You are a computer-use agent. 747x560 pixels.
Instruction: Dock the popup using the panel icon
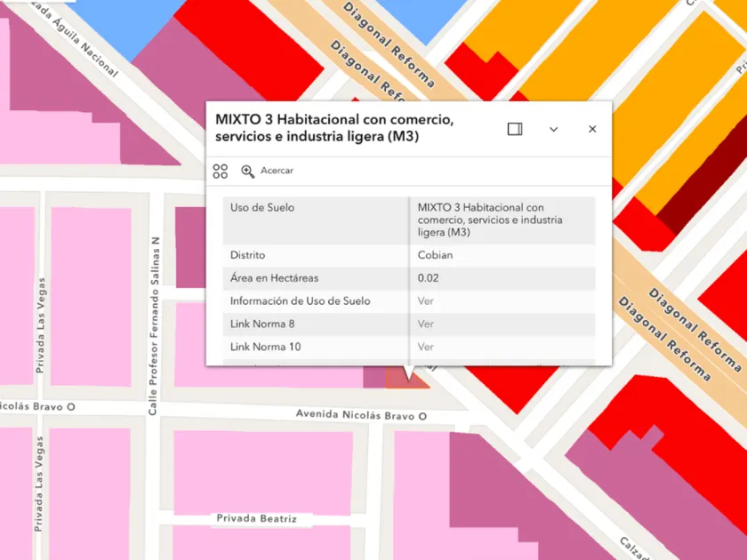point(515,129)
